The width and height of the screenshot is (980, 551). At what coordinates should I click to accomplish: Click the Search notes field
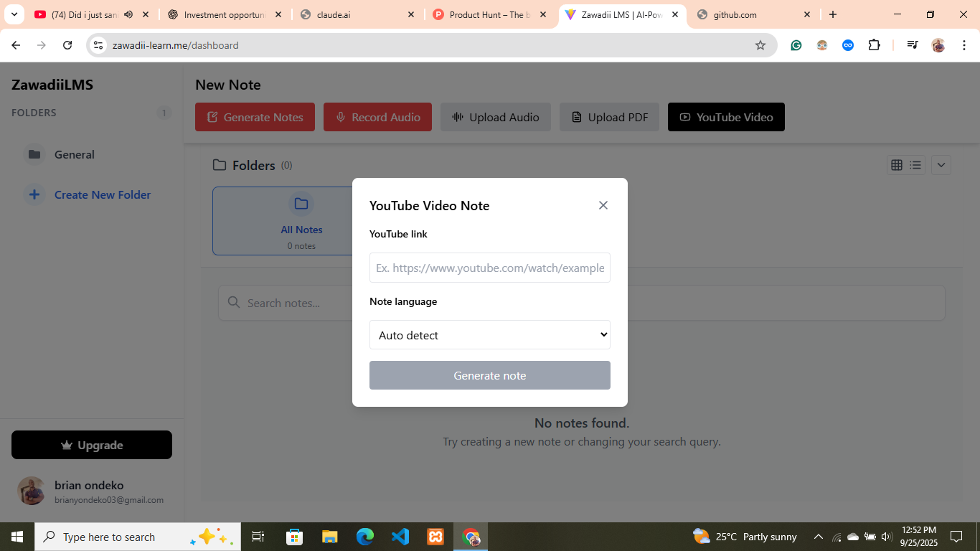pos(582,303)
